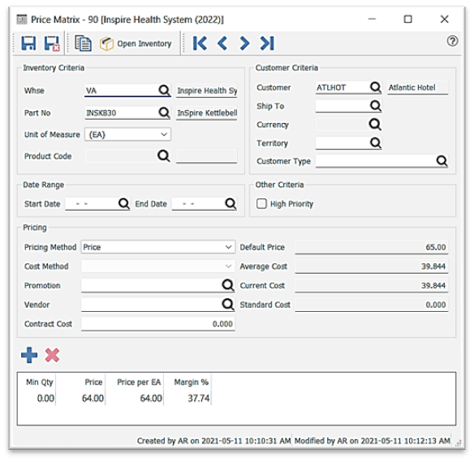Jump to last record arrow
Image resolution: width=474 pixels, height=461 pixels.
pos(267,43)
